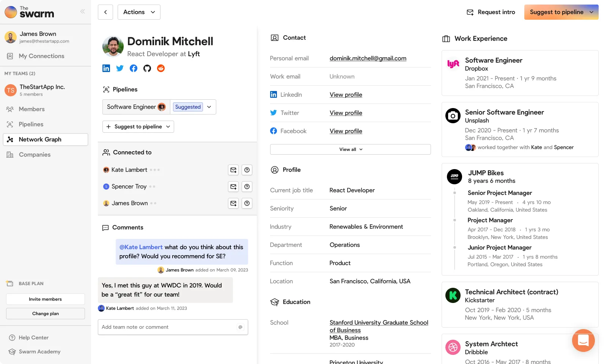The width and height of the screenshot is (607, 364).
Task: Request intro via James Brown mail icon
Action: [x=233, y=203]
